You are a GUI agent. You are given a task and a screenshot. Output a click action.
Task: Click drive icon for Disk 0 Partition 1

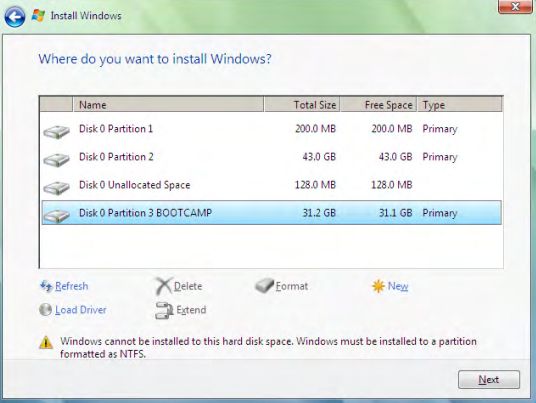(x=56, y=132)
